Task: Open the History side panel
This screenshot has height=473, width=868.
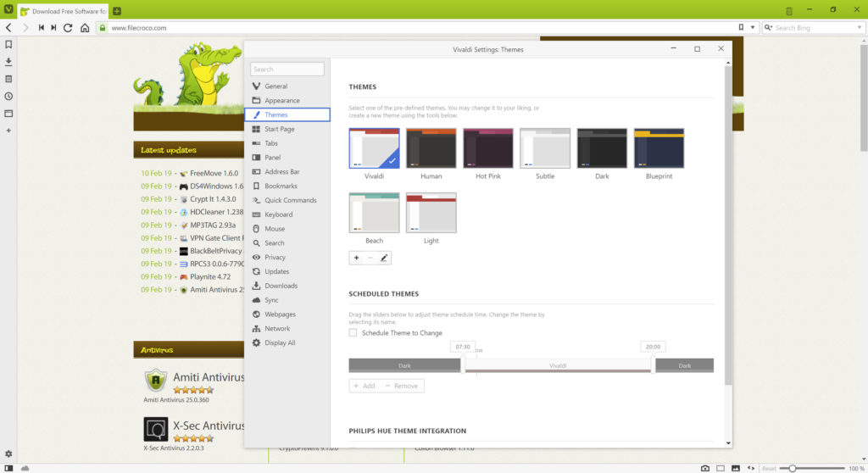Action: [8, 97]
